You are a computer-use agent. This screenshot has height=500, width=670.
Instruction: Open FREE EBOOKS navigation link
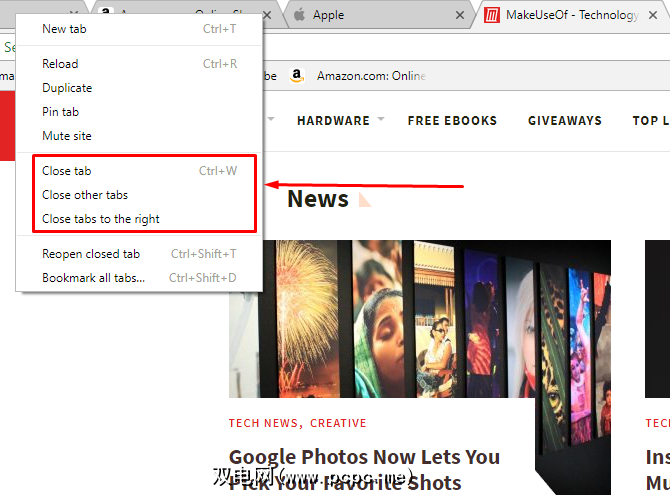coord(452,121)
